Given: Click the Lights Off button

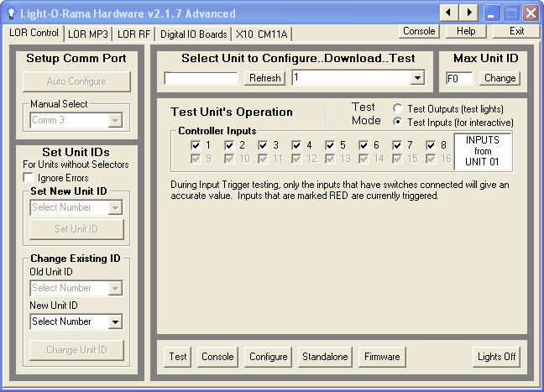Looking at the screenshot, I should click(x=496, y=357).
